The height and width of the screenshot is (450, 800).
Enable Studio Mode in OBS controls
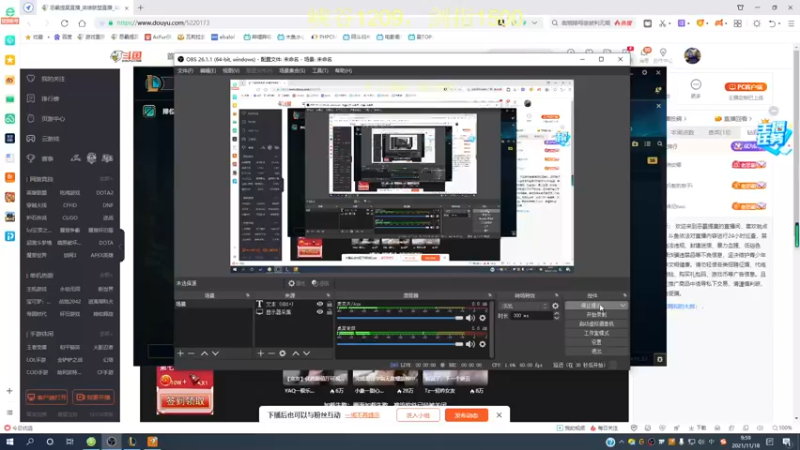tap(596, 333)
